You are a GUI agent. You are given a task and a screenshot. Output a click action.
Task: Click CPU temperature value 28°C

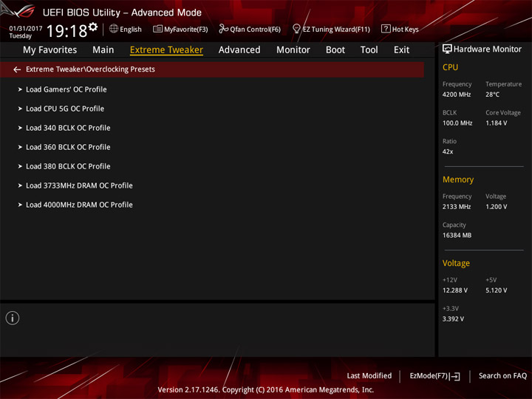[492, 95]
